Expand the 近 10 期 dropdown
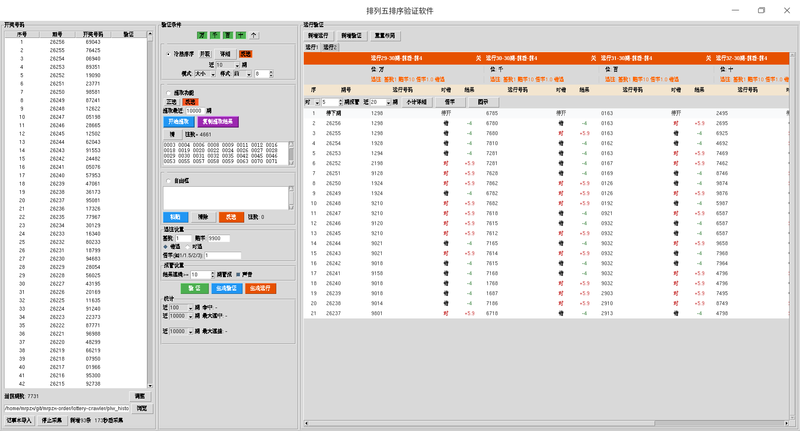This screenshot has width=800, height=431. click(228, 65)
